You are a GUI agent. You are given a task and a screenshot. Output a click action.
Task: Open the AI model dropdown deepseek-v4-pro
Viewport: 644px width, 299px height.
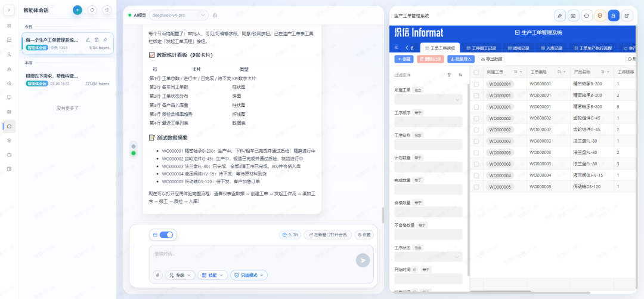[x=179, y=15]
